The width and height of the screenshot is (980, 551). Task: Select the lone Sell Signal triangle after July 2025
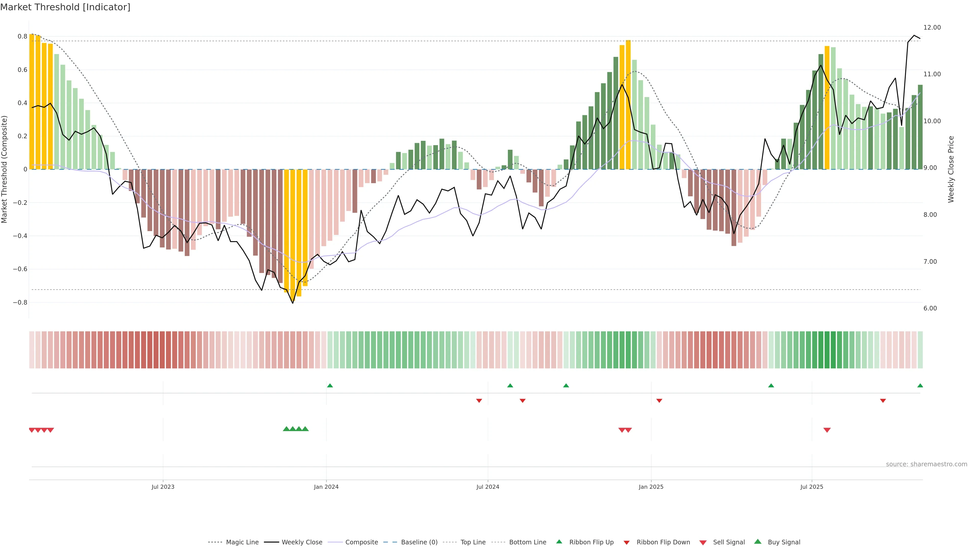pyautogui.click(x=827, y=430)
